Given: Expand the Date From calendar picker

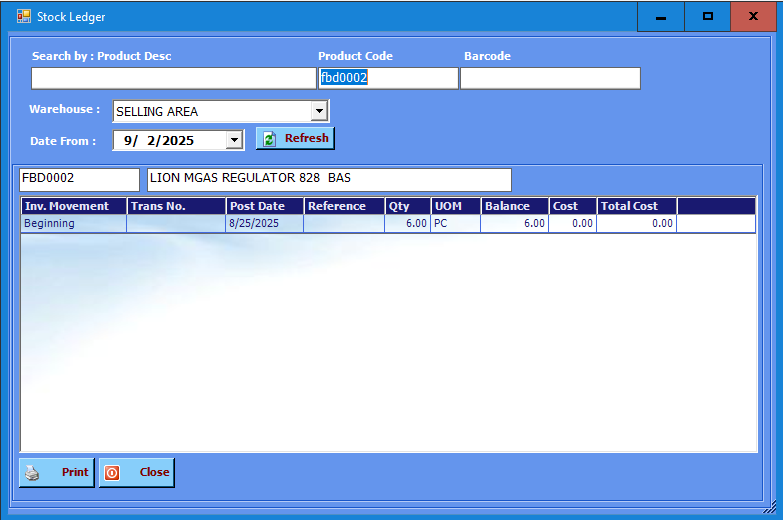Looking at the screenshot, I should tap(234, 141).
